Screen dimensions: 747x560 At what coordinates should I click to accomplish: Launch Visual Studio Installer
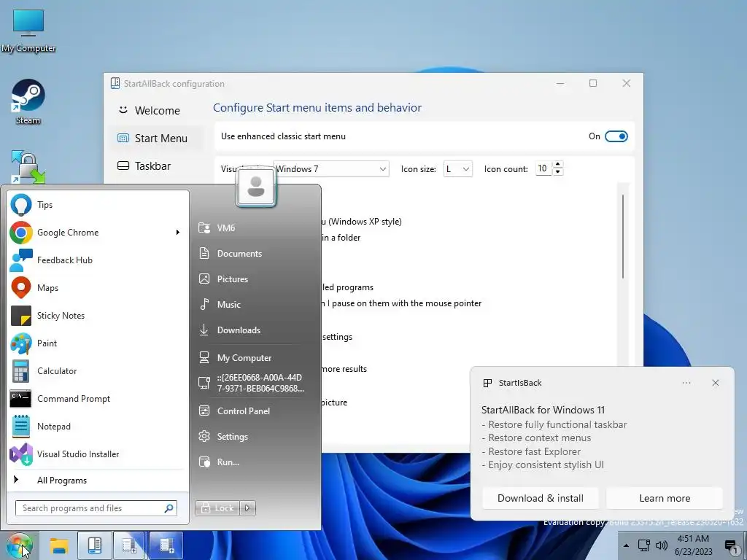(97, 454)
